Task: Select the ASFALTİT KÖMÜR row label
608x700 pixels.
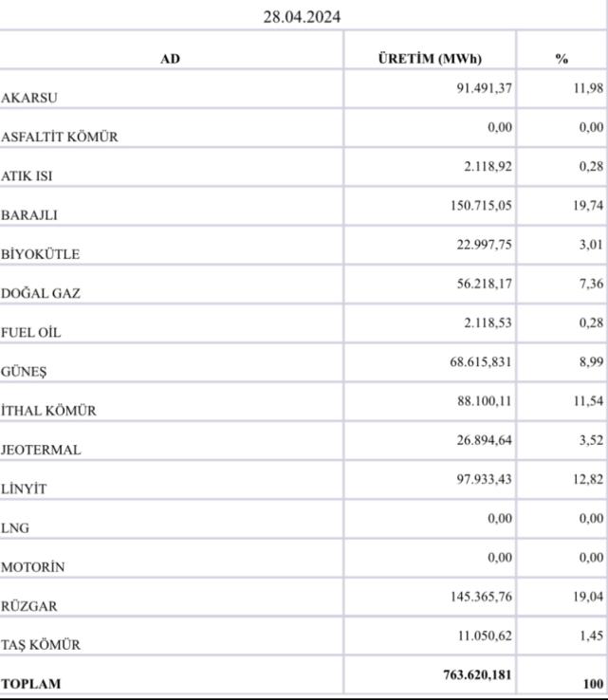Action: [60, 137]
